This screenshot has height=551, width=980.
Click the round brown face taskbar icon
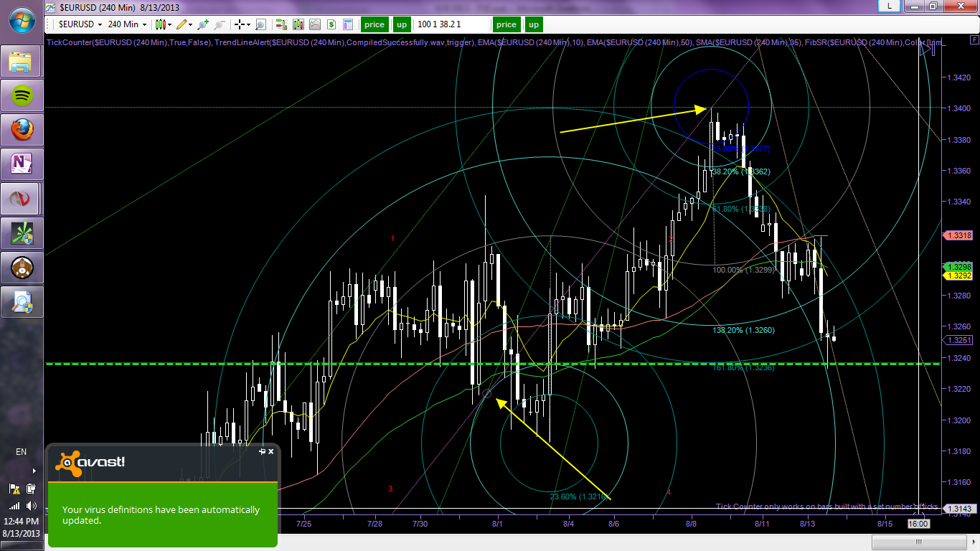click(x=22, y=268)
